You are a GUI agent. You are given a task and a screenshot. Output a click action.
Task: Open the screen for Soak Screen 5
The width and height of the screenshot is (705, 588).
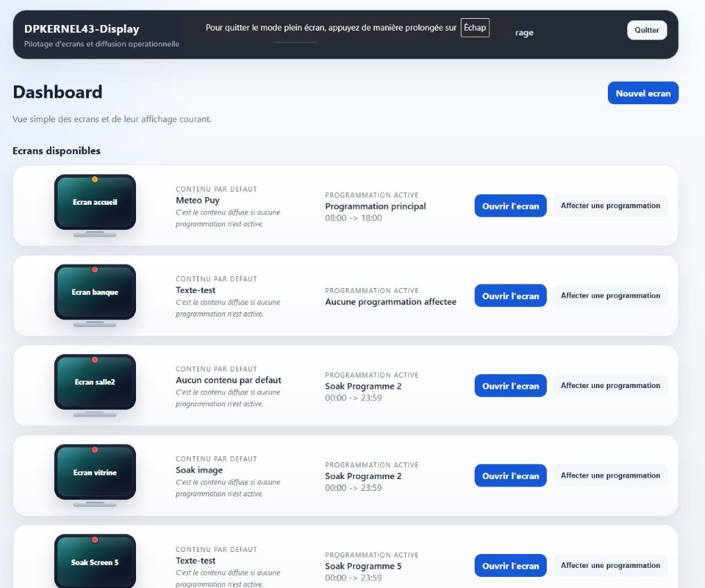point(511,566)
